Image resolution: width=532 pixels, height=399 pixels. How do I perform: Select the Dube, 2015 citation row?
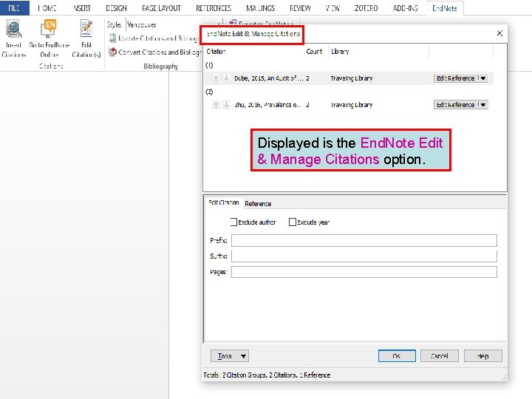(x=349, y=78)
